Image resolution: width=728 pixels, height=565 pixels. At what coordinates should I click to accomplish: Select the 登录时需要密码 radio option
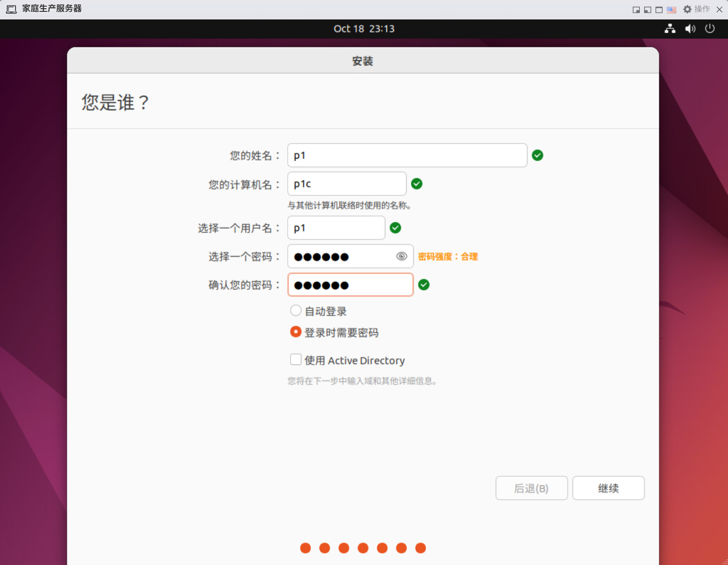296,332
